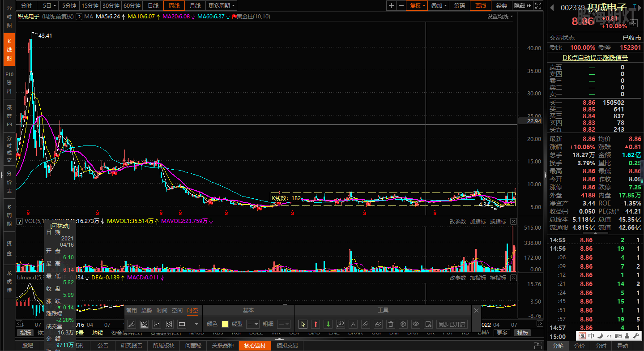The width and height of the screenshot is (644, 351).
Task: Switch to 日线 daily period
Action: [x=153, y=6]
